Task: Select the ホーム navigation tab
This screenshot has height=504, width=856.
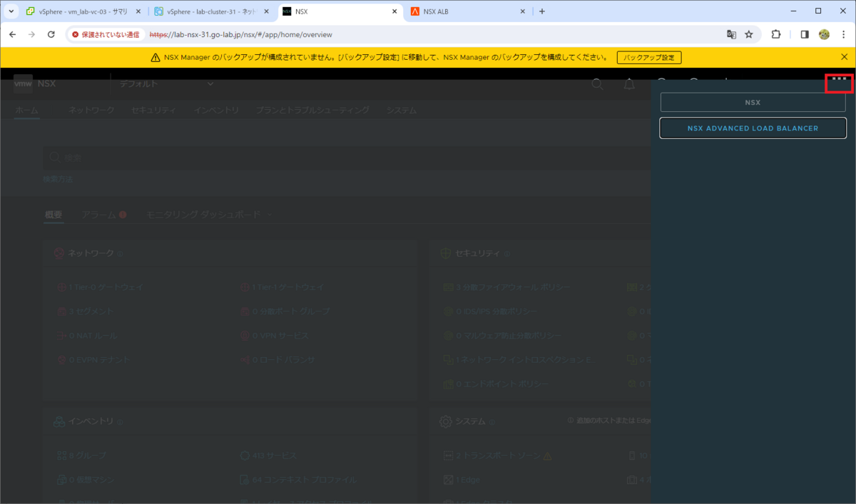Action: click(x=27, y=110)
